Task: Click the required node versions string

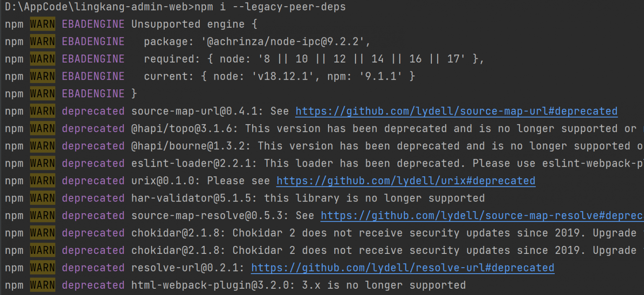Action: coord(345,59)
